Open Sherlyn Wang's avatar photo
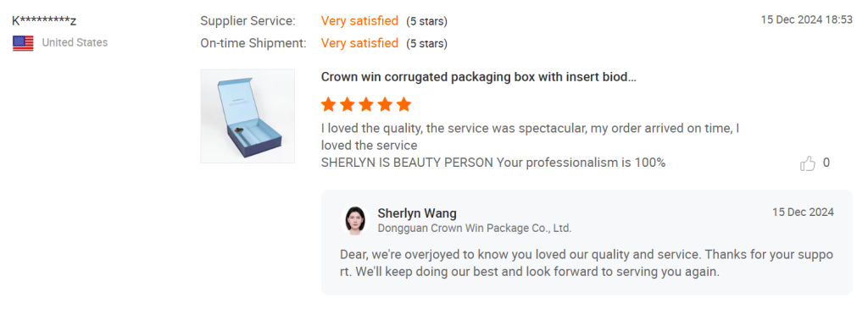Image resolution: width=868 pixels, height=309 pixels. [354, 220]
